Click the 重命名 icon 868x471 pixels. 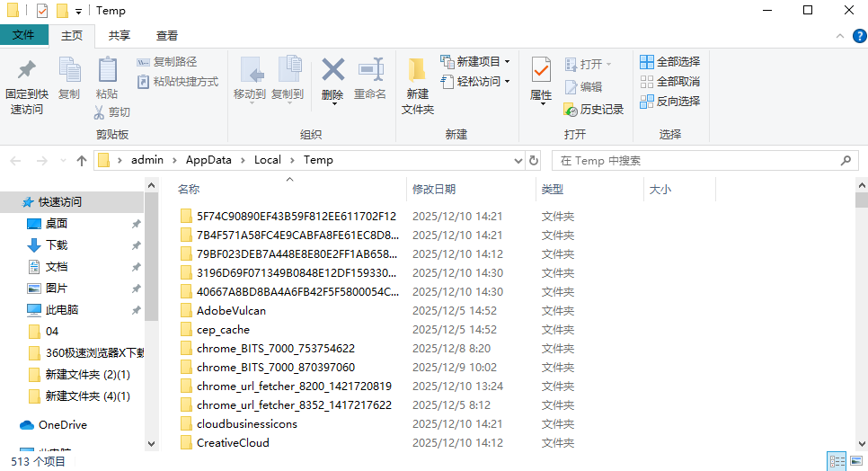tap(370, 70)
